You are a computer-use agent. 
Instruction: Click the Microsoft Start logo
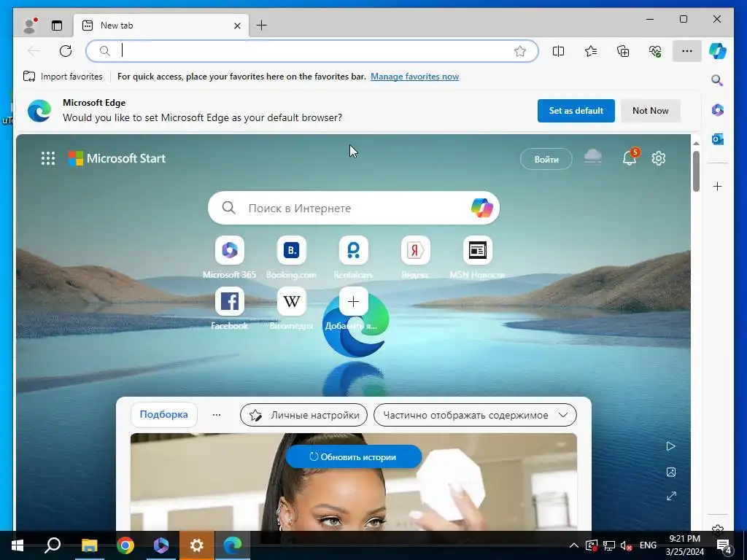pyautogui.click(x=117, y=158)
